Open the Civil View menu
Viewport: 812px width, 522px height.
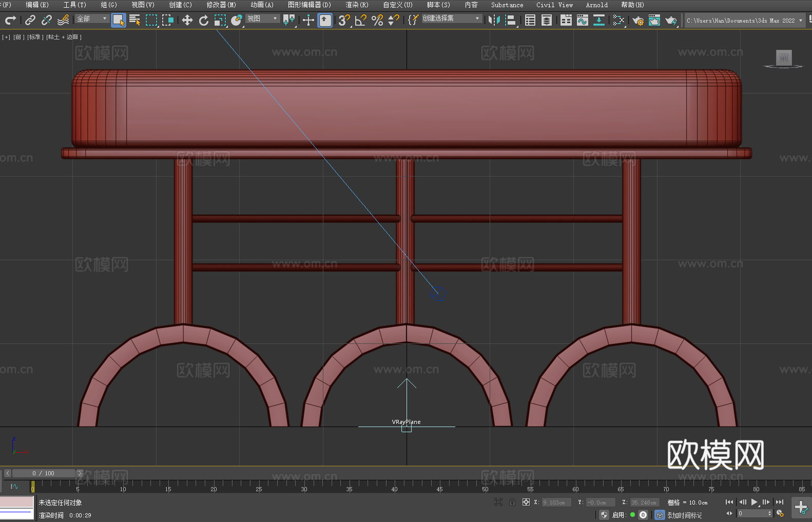coord(554,5)
